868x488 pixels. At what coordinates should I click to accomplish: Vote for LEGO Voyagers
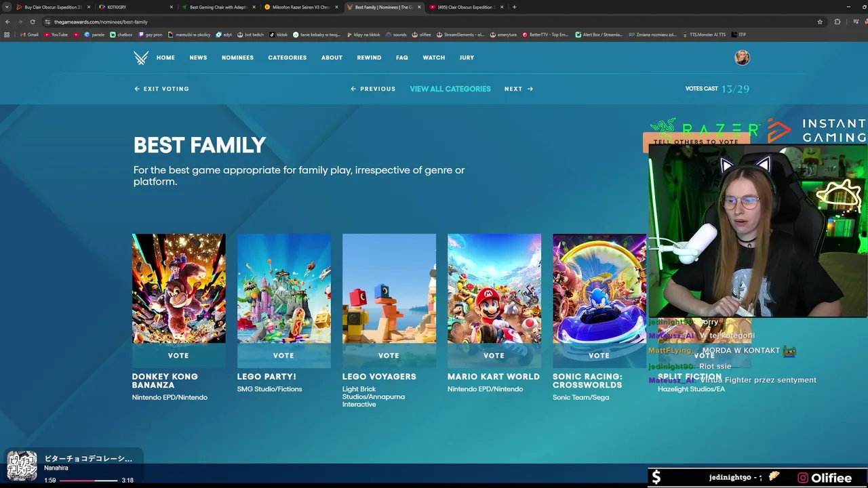tap(389, 355)
